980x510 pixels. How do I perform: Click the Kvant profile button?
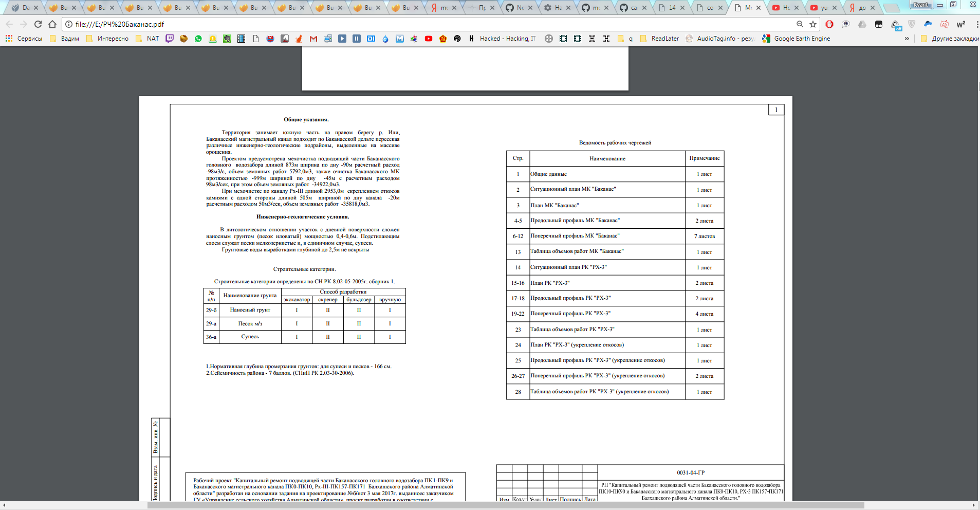(x=921, y=5)
